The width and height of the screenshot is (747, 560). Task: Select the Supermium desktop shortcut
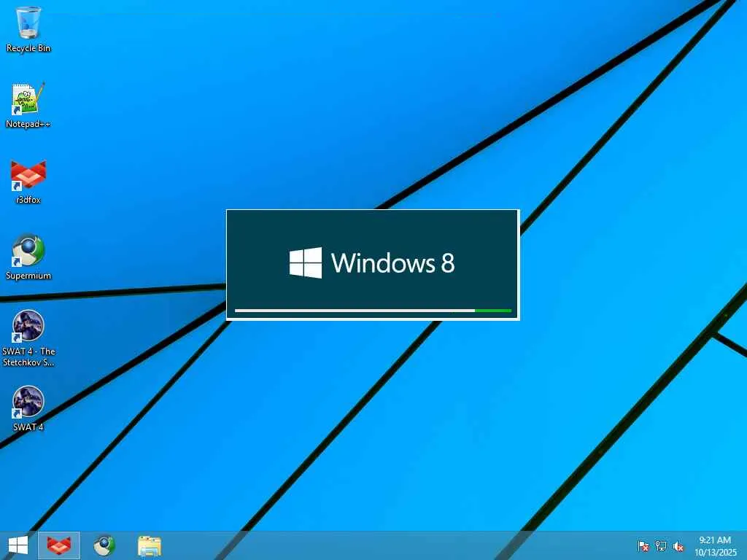(x=28, y=257)
